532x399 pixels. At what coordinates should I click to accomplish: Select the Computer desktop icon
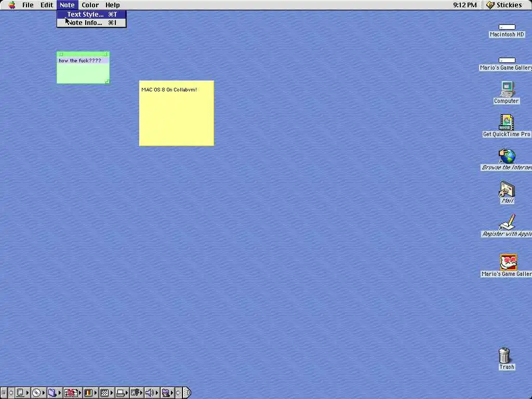[507, 89]
